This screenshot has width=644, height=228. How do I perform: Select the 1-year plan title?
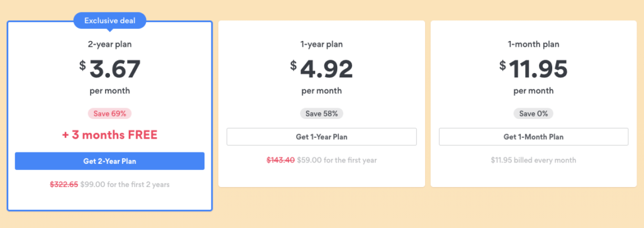[321, 44]
